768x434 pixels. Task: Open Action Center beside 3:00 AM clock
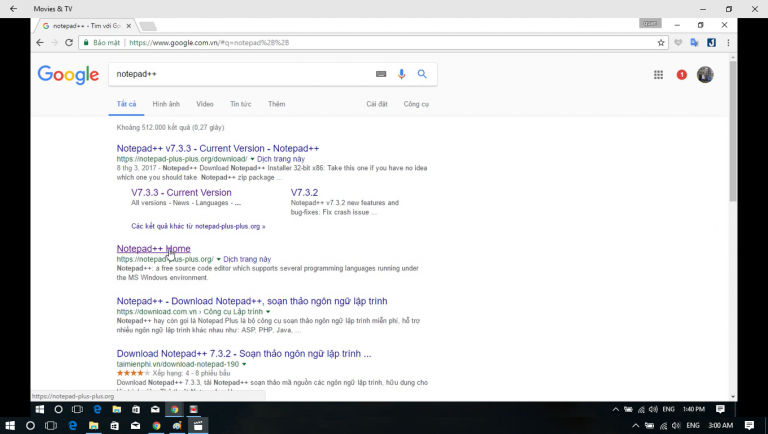749,426
